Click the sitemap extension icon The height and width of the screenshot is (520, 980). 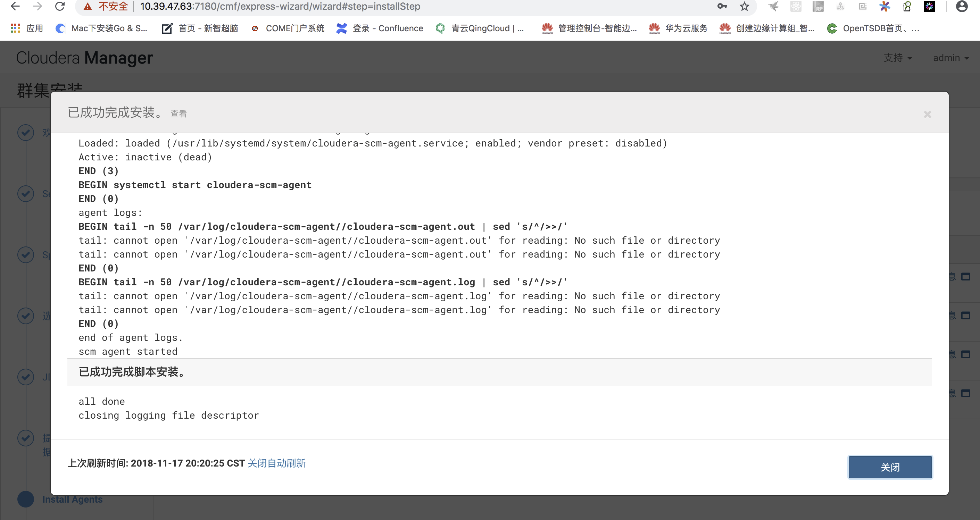coord(840,7)
